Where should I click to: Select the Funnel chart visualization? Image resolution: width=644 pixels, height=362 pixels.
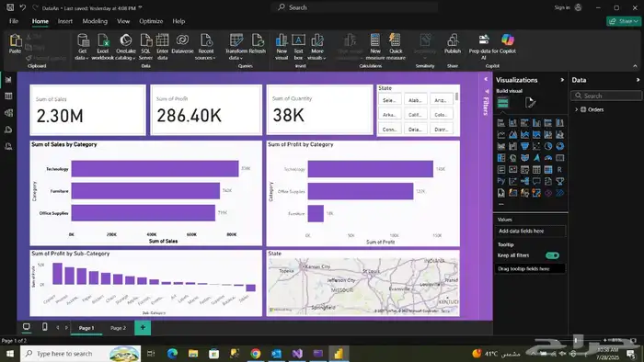(524, 146)
